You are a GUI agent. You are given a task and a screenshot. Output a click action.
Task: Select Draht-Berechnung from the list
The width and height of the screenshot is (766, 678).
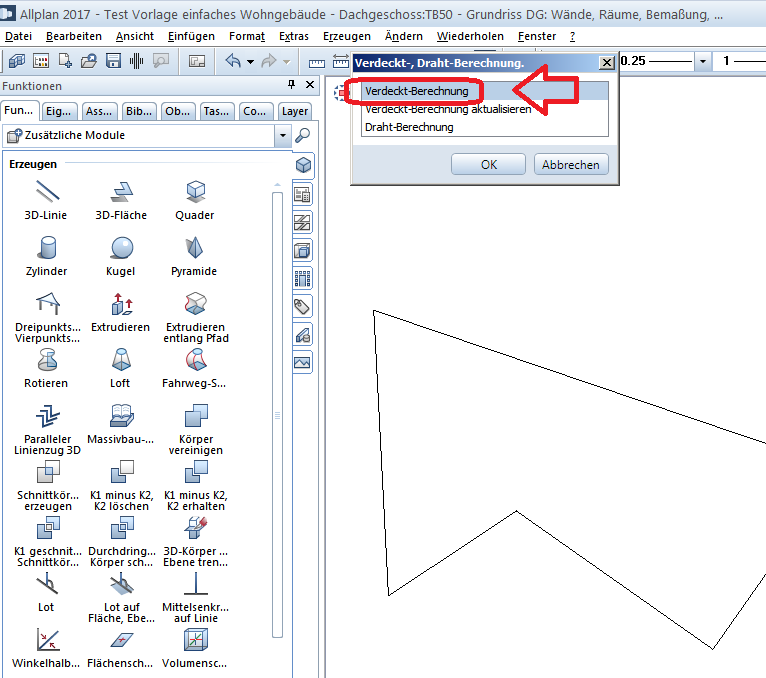[409, 128]
